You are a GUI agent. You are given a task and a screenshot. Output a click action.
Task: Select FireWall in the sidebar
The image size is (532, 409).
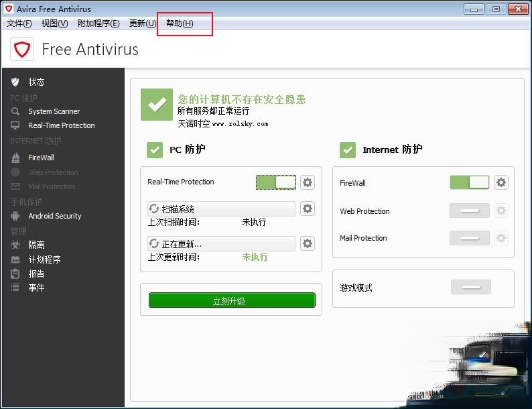click(x=41, y=158)
